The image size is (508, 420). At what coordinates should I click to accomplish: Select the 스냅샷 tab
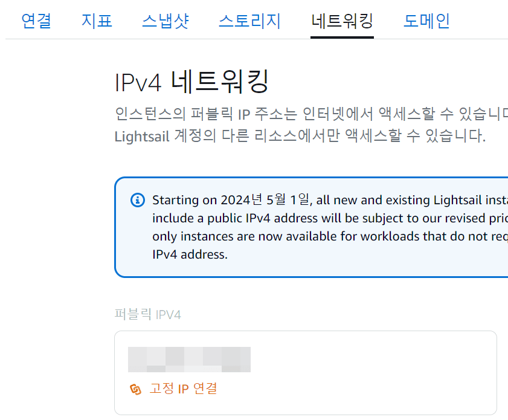tap(165, 20)
